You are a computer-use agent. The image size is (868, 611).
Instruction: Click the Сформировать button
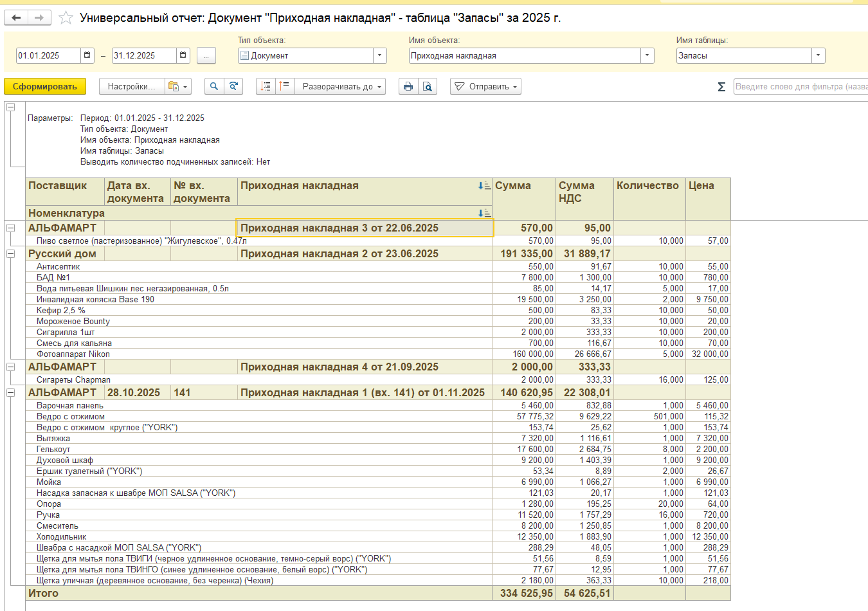[45, 86]
